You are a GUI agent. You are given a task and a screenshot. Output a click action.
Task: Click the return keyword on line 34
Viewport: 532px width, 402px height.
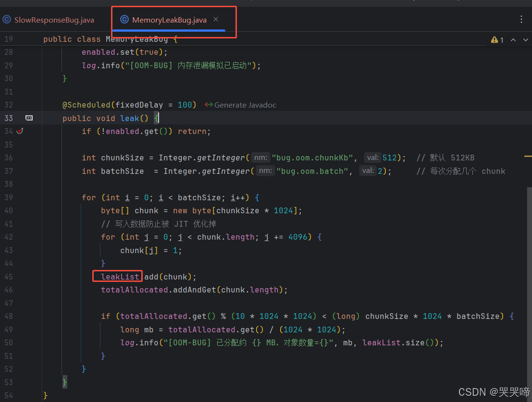[x=192, y=132]
